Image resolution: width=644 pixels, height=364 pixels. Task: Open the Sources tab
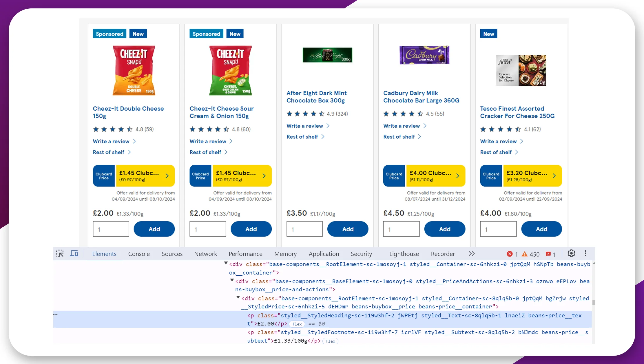click(x=172, y=254)
